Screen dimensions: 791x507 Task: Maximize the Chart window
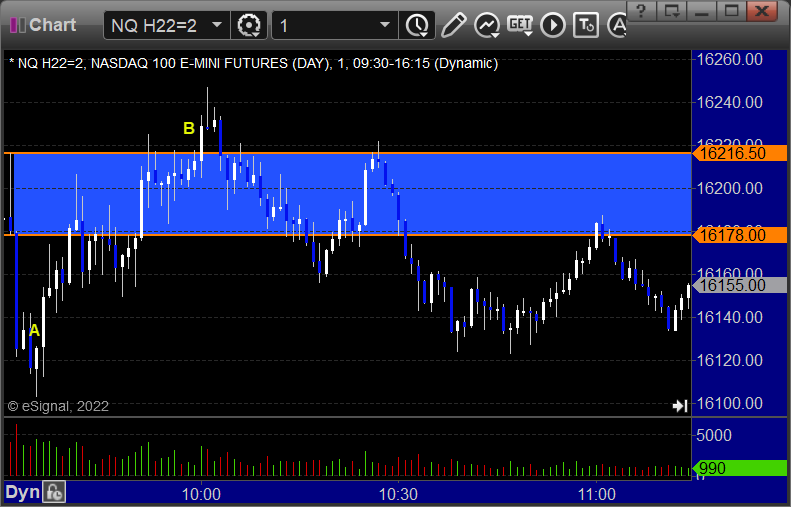point(731,11)
